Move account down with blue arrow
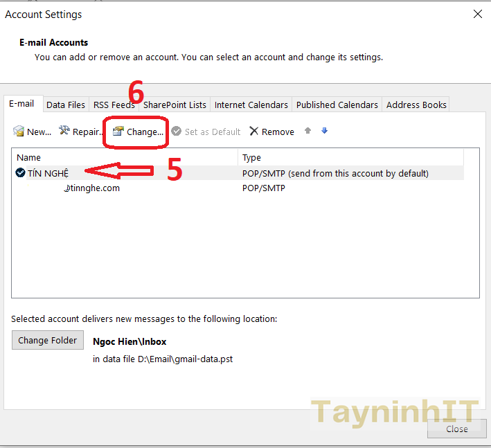The width and height of the screenshot is (491, 448). point(324,131)
